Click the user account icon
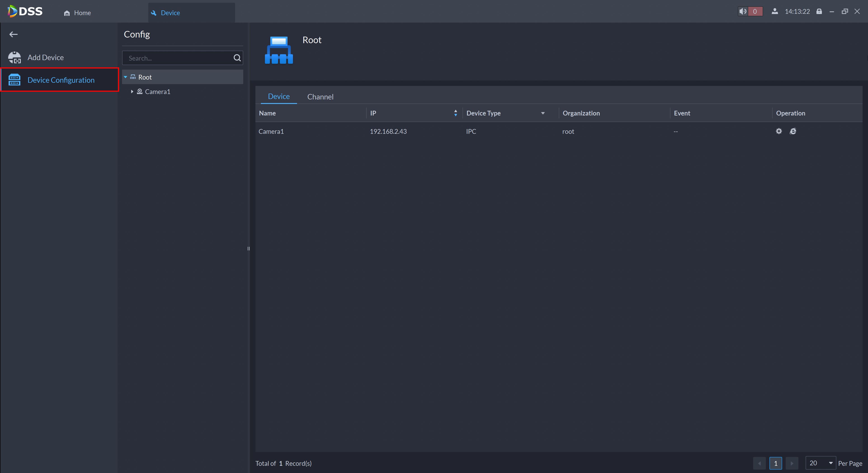The width and height of the screenshot is (868, 473). point(775,12)
